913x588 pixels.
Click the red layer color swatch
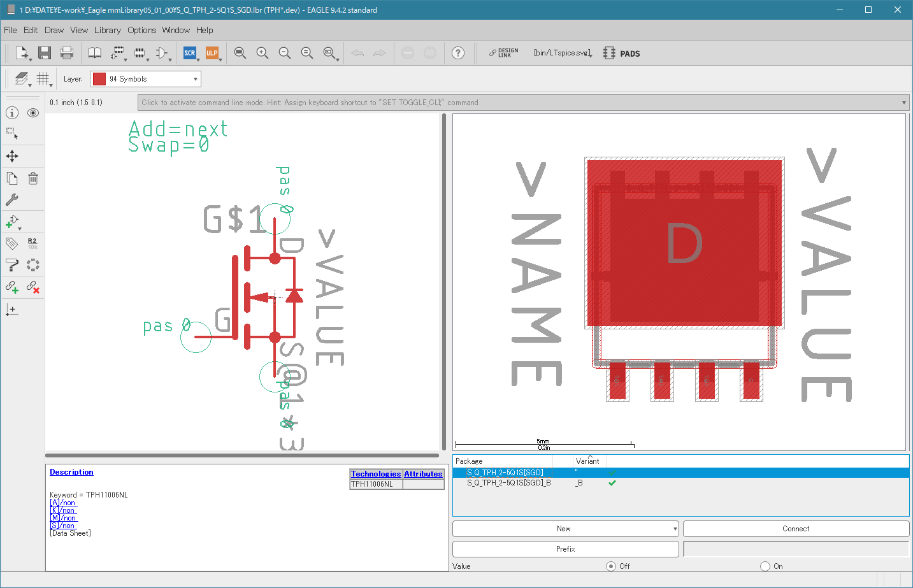pos(99,79)
